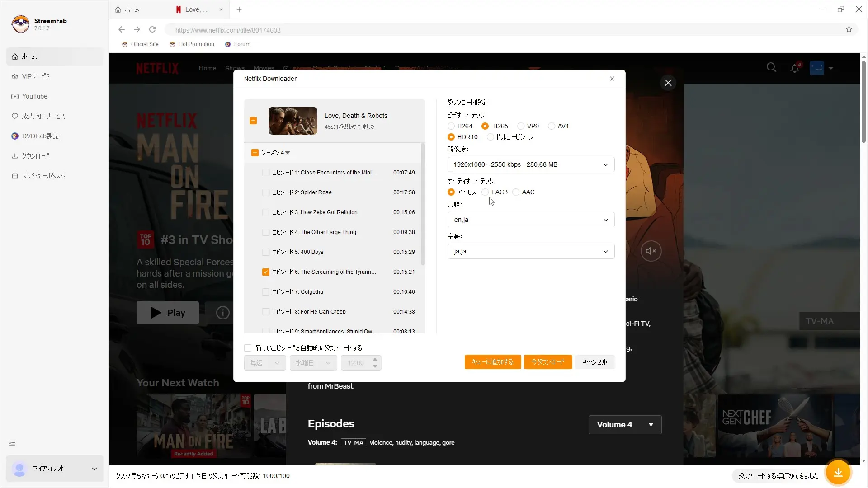Open DVDFab製品 in the sidebar

pos(55,136)
